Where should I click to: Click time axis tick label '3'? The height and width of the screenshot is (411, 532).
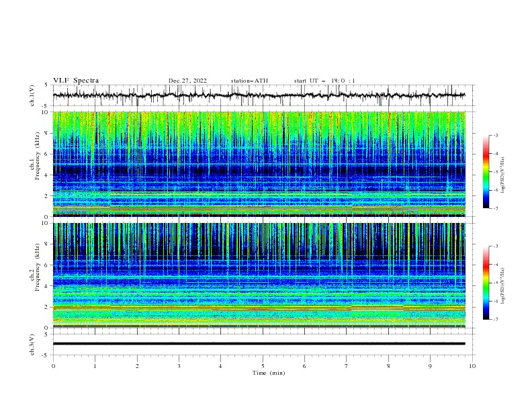point(179,366)
